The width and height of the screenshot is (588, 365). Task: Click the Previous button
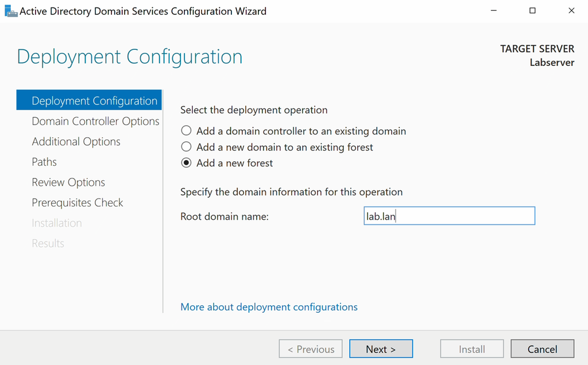(311, 349)
